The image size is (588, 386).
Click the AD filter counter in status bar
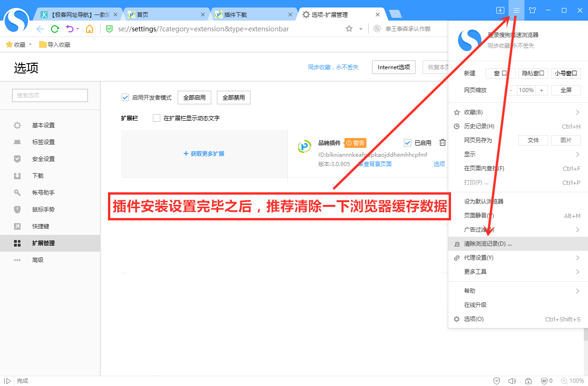click(545, 381)
